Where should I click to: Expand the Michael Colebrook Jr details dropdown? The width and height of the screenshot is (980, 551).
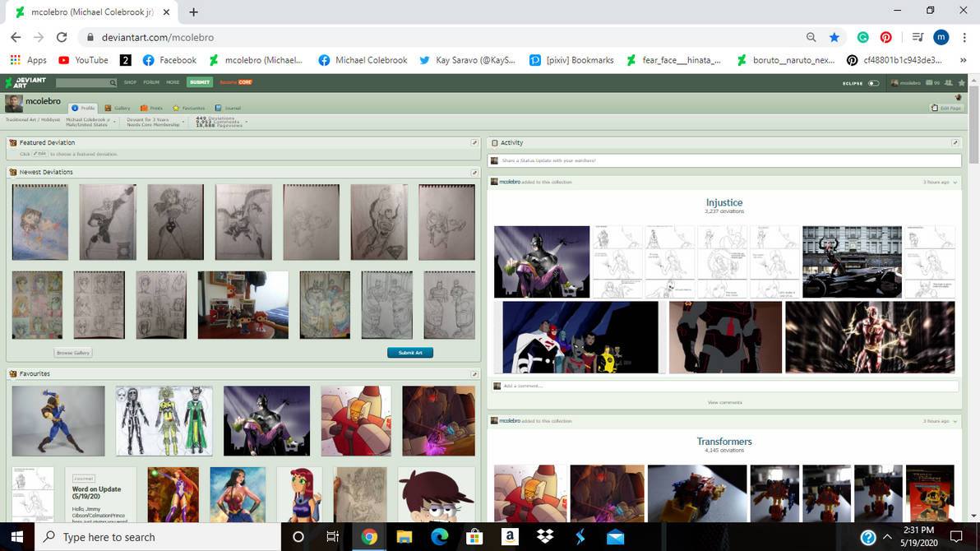point(115,122)
